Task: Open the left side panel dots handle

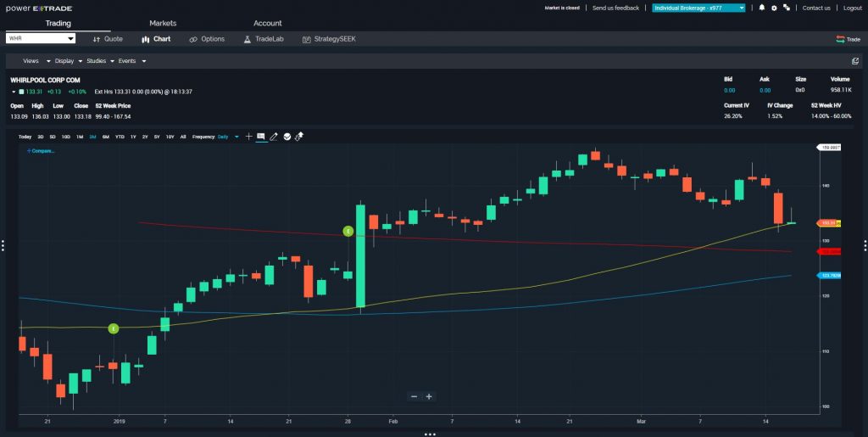Action: click(3, 245)
